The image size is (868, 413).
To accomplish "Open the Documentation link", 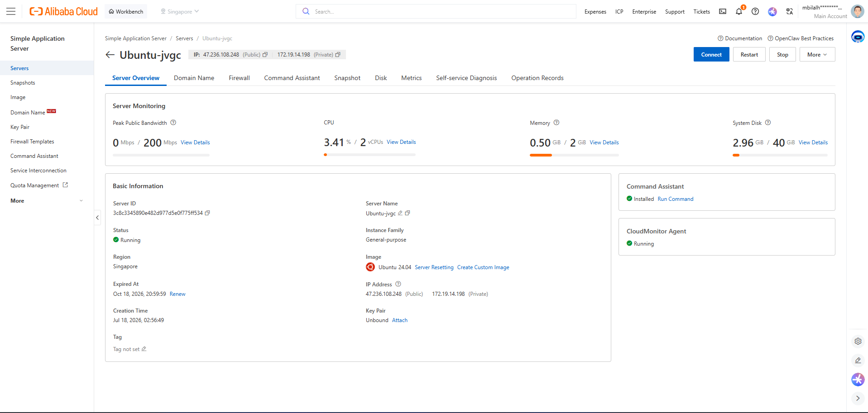I will 740,38.
